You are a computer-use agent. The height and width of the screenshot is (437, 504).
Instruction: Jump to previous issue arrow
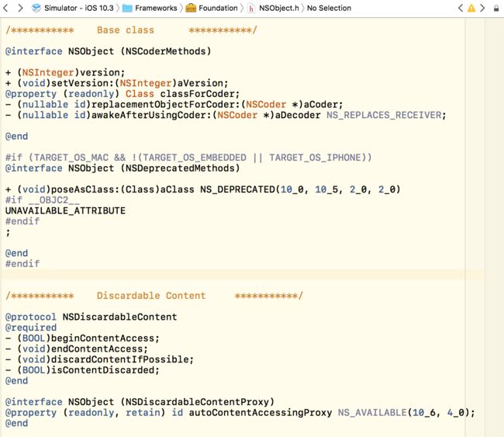coord(461,8)
